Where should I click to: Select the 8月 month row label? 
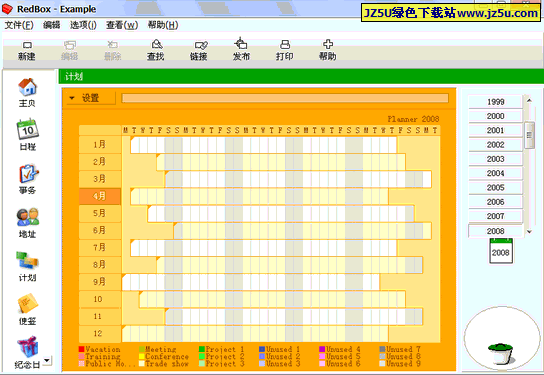click(100, 265)
